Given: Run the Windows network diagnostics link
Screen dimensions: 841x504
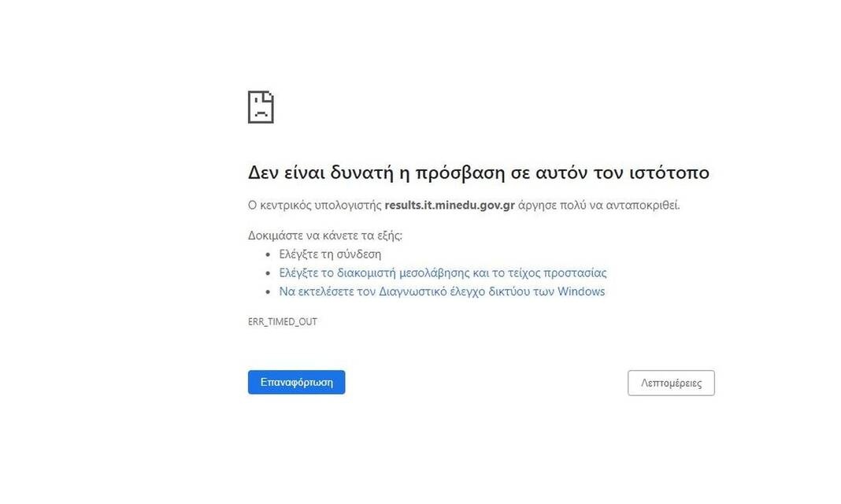Looking at the screenshot, I should [x=442, y=291].
